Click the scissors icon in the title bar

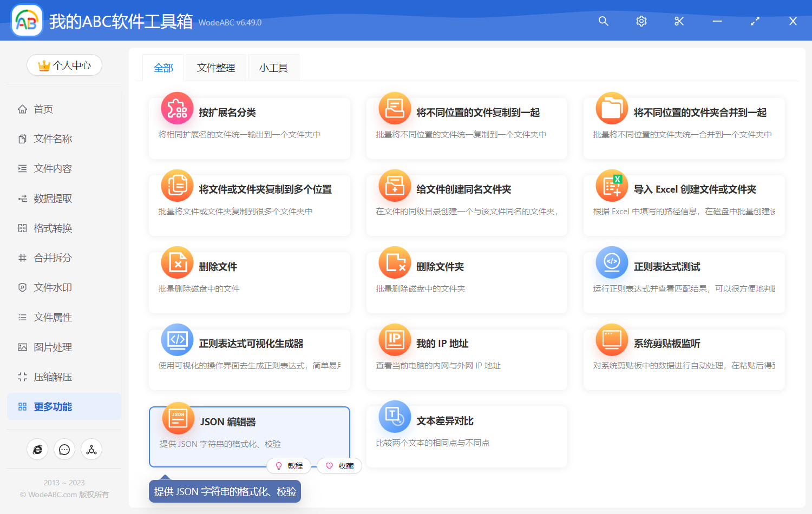(x=679, y=21)
